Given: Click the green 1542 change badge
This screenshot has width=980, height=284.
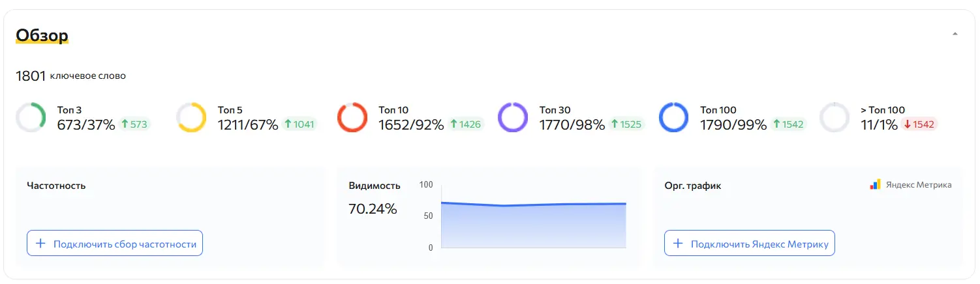Looking at the screenshot, I should coord(788,124).
